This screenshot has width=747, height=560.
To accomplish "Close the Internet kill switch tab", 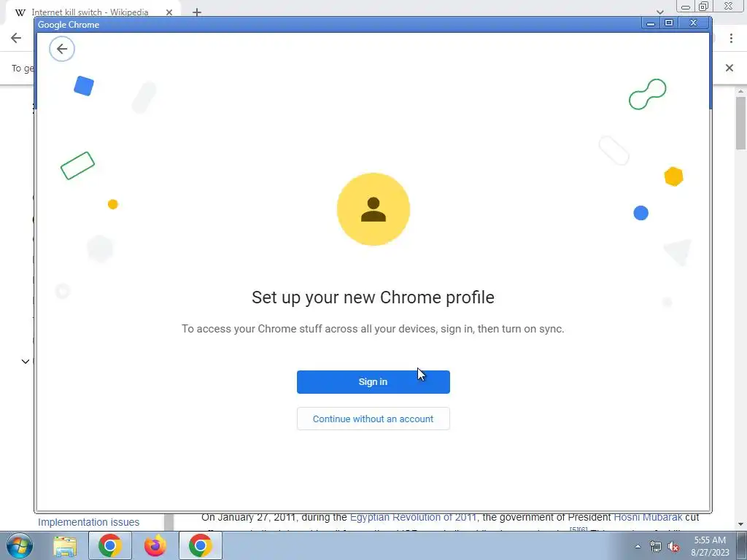I will pyautogui.click(x=169, y=12).
